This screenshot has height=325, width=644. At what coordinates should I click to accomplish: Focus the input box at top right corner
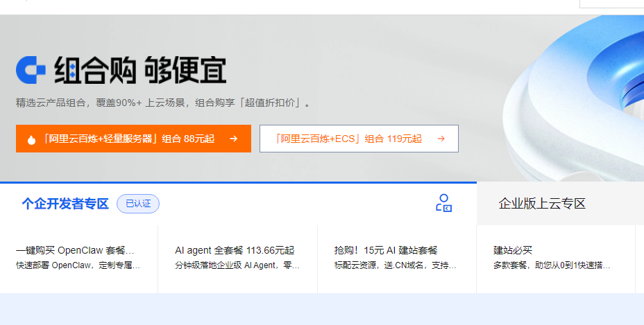tap(611, 3)
